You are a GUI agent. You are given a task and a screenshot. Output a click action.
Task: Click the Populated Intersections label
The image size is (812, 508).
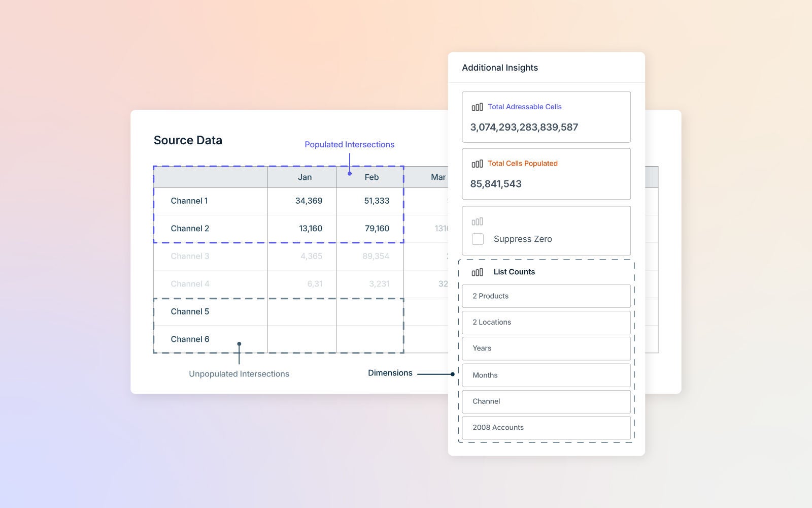point(349,144)
